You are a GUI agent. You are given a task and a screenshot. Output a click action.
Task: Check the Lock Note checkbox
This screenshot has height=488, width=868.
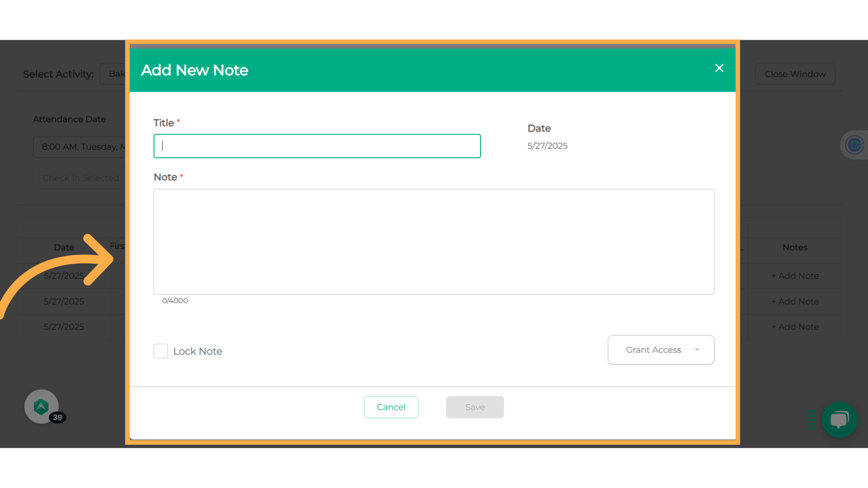[160, 351]
